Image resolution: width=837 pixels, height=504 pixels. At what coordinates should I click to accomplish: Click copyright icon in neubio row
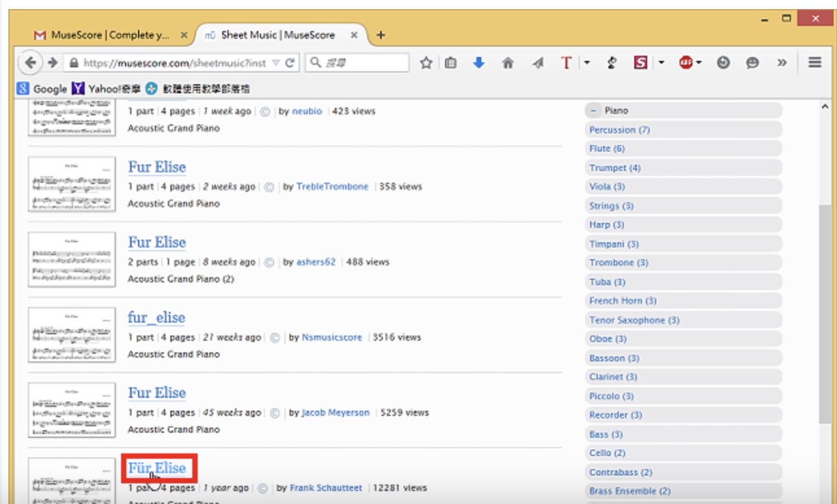coord(265,111)
